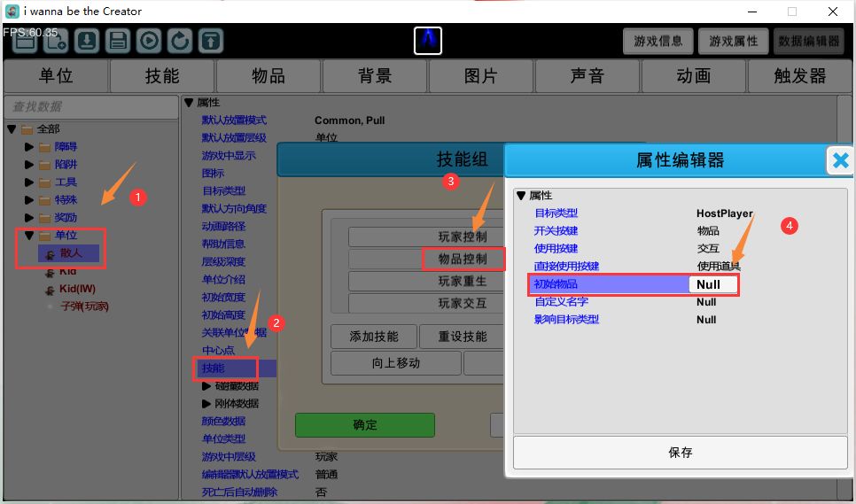The image size is (856, 504).
Task: Switch to the 触发器 tab
Action: (x=800, y=76)
